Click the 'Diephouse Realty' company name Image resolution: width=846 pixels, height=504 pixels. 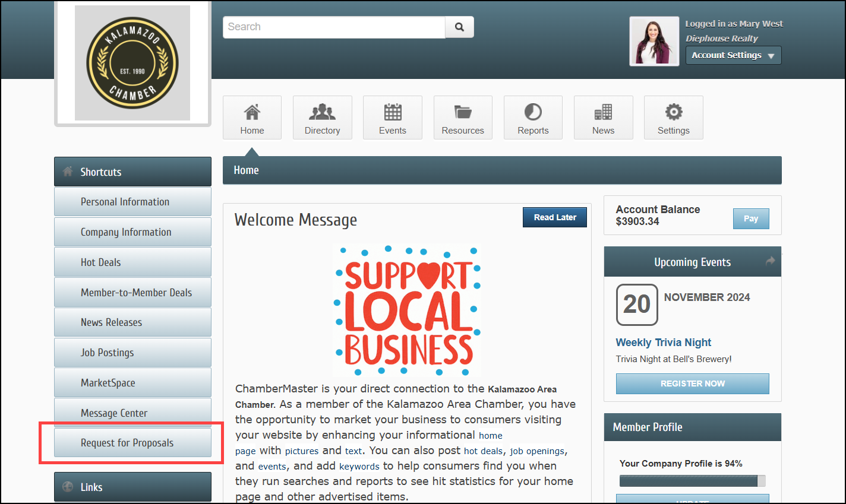click(x=722, y=39)
